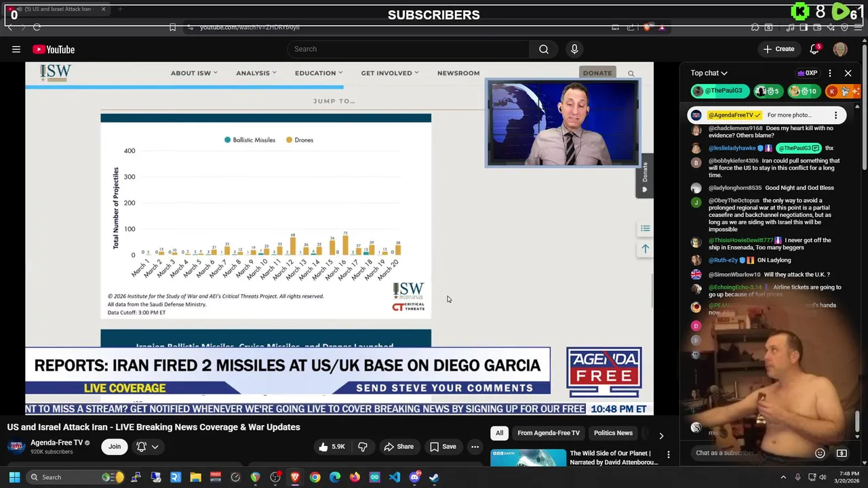Select the Politics News chip
This screenshot has width=868, height=488.
tap(613, 433)
